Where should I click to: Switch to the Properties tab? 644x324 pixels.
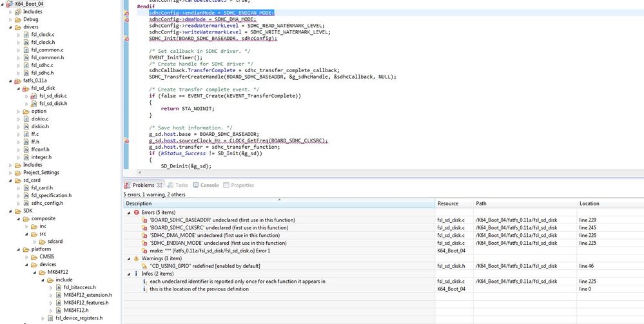click(x=239, y=186)
